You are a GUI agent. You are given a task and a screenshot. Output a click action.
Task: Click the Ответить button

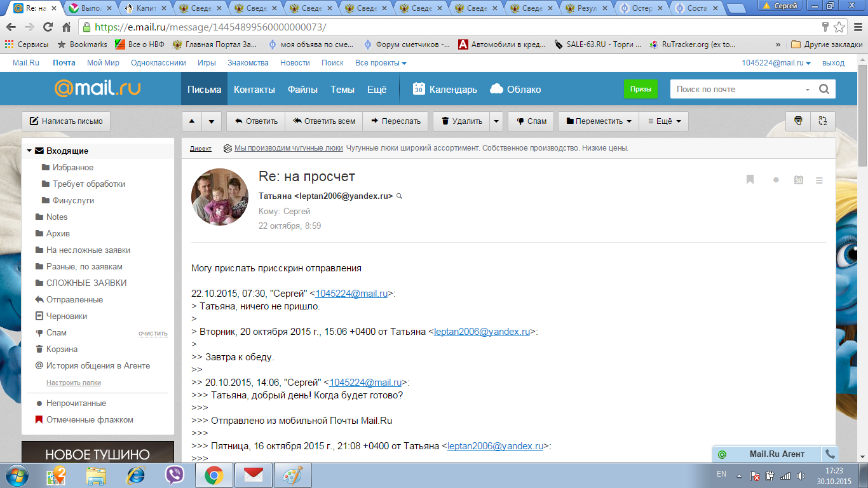click(255, 121)
